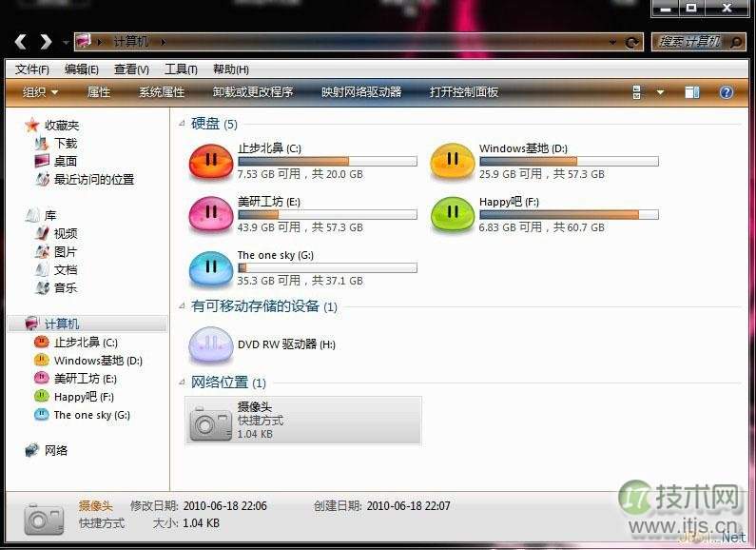
Task: Open the 组织 dropdown menu
Action: tap(40, 92)
